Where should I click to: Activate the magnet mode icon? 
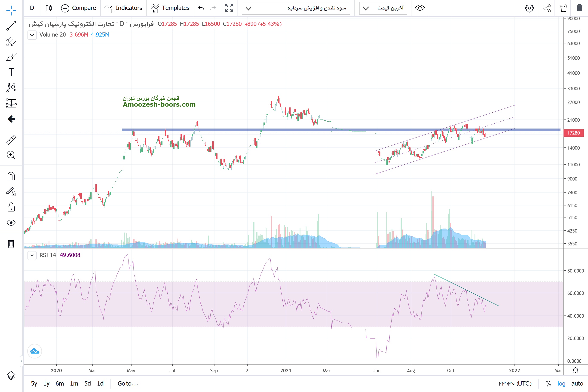11,176
